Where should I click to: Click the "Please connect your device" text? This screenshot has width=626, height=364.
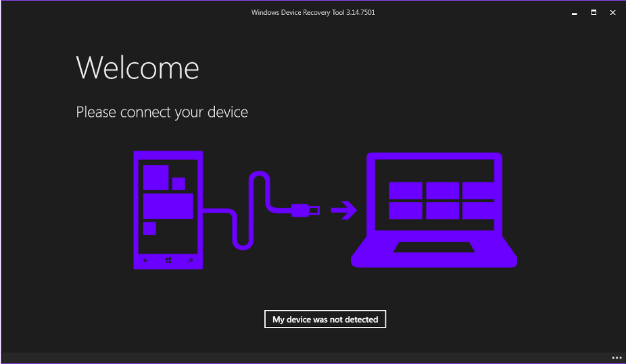162,112
